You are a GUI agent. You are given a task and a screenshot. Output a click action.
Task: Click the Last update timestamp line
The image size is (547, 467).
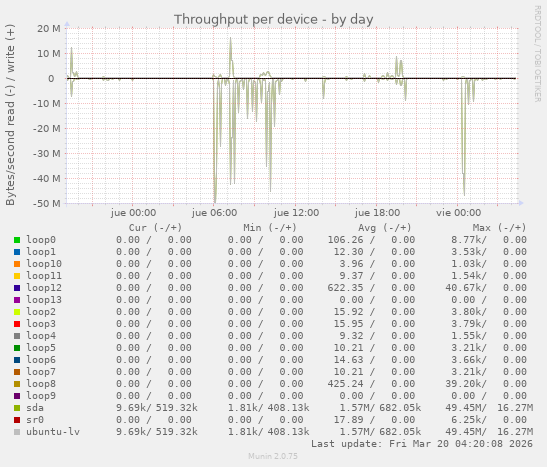click(422, 444)
